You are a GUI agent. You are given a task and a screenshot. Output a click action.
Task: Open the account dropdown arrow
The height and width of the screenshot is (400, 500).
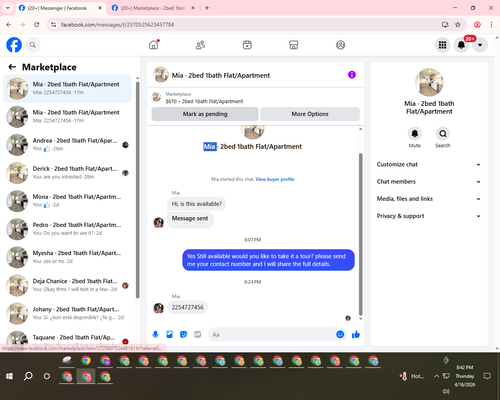click(480, 45)
